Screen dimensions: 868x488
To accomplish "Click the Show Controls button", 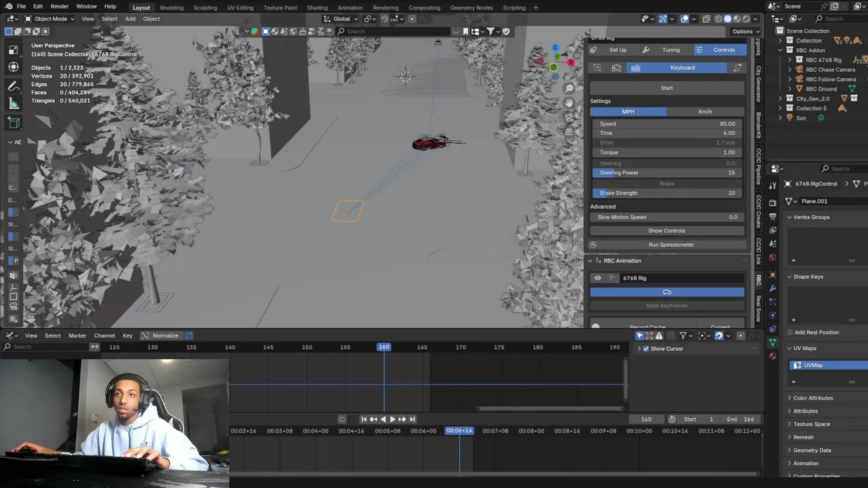I will coord(667,231).
